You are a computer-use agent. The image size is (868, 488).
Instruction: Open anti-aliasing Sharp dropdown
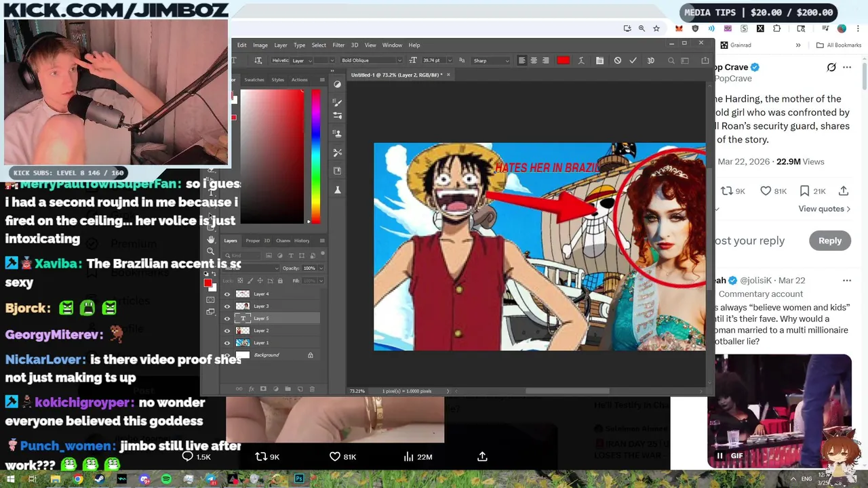click(491, 60)
